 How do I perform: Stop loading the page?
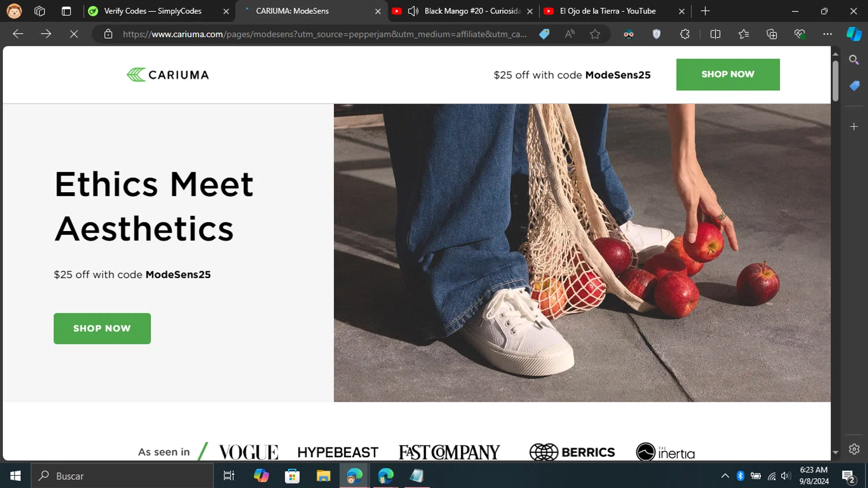[x=74, y=34]
